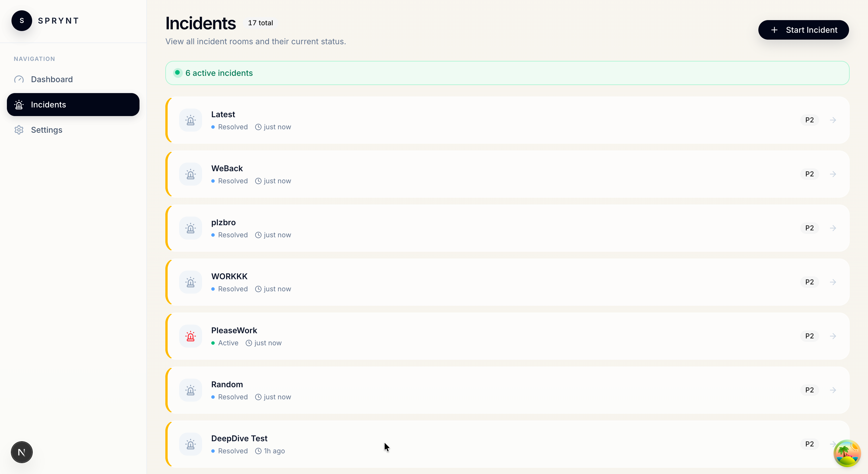The height and width of the screenshot is (474, 868).
Task: Open WeBack incident via right arrow
Action: pos(833,174)
